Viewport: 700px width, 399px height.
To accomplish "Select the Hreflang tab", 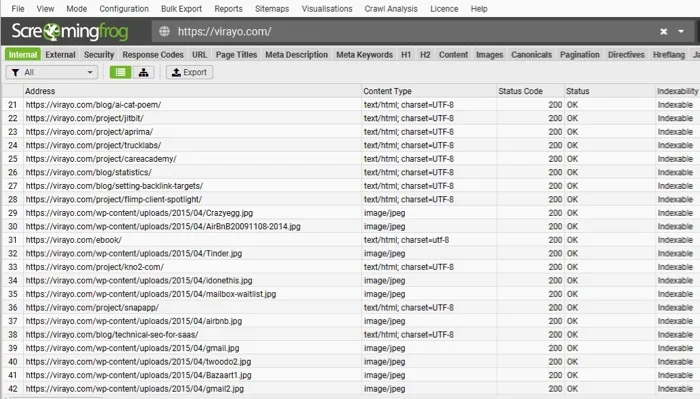I will [x=669, y=54].
